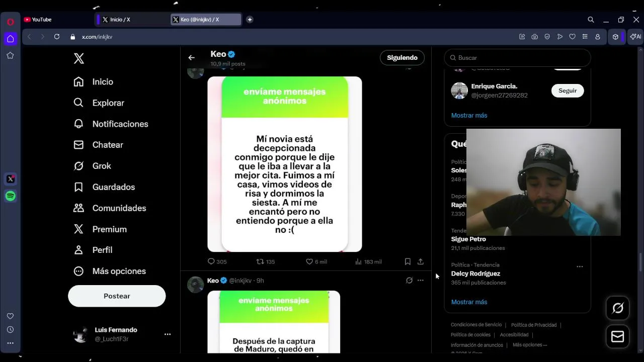Screen dimensions: 644x362
Task: Open Condiciones de Servicio link
Action: coord(476,325)
